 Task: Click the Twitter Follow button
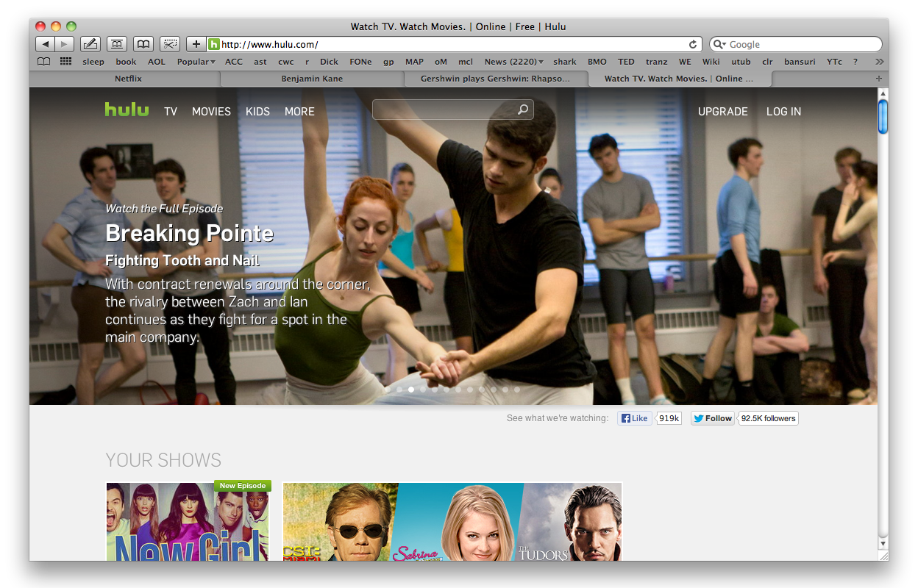point(712,418)
